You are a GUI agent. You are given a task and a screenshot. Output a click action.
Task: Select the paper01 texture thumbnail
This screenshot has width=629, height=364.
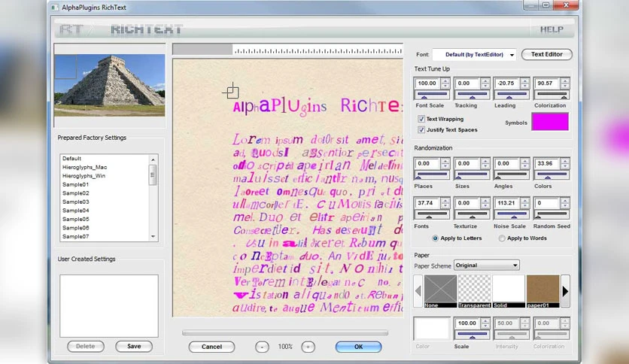tap(542, 291)
